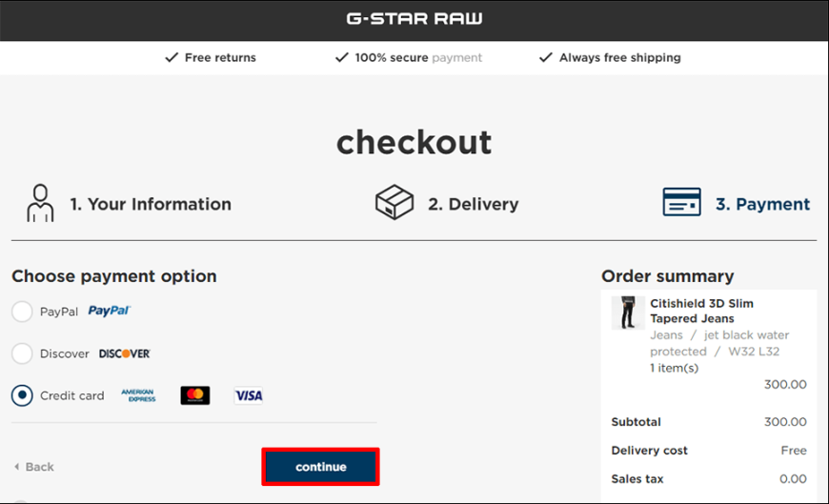The image size is (829, 504).
Task: Click the Back link
Action: 34,467
